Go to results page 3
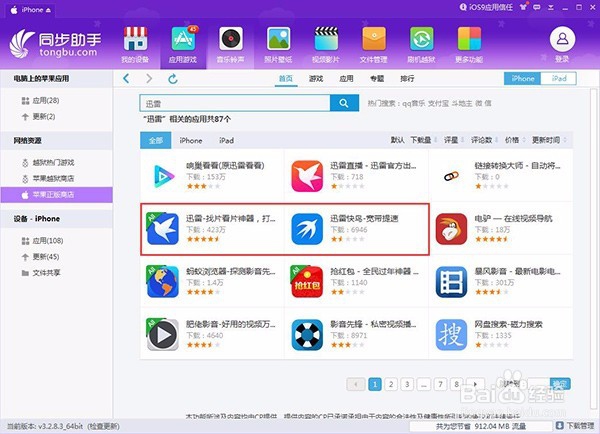 [x=407, y=384]
